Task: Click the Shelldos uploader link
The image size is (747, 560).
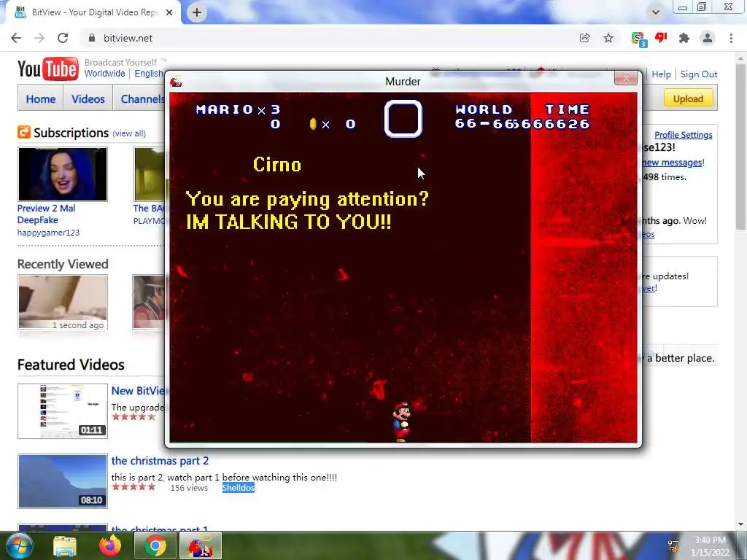Action: [239, 488]
